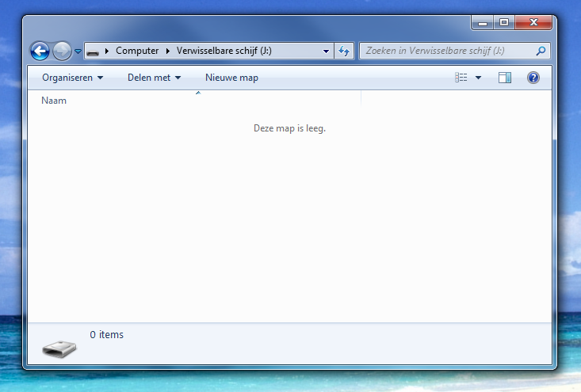Click the drive icon in address bar
581x392 pixels.
point(94,51)
